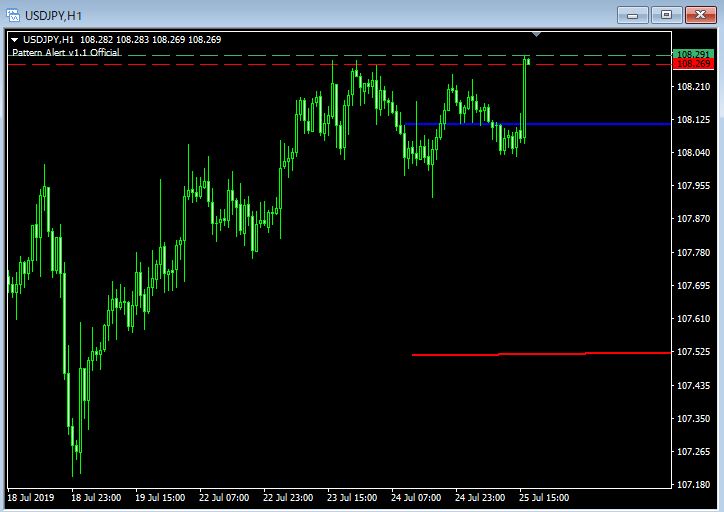Click the 24 Jul 23:00 time axis label
This screenshot has height=512, width=724.
[x=480, y=498]
